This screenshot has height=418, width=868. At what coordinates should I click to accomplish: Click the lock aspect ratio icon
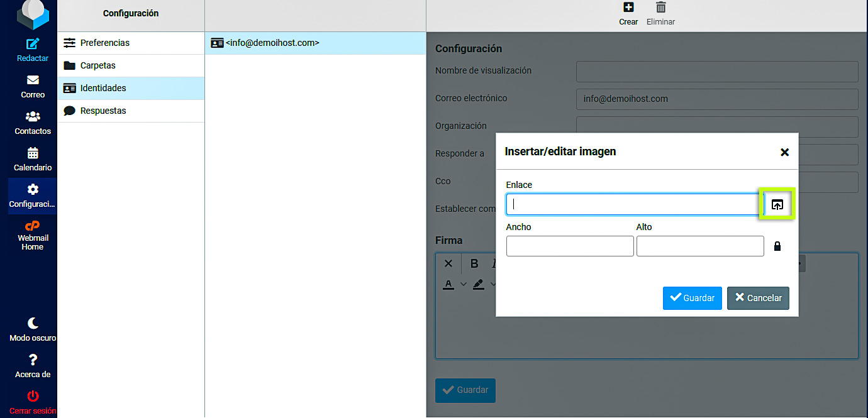777,246
